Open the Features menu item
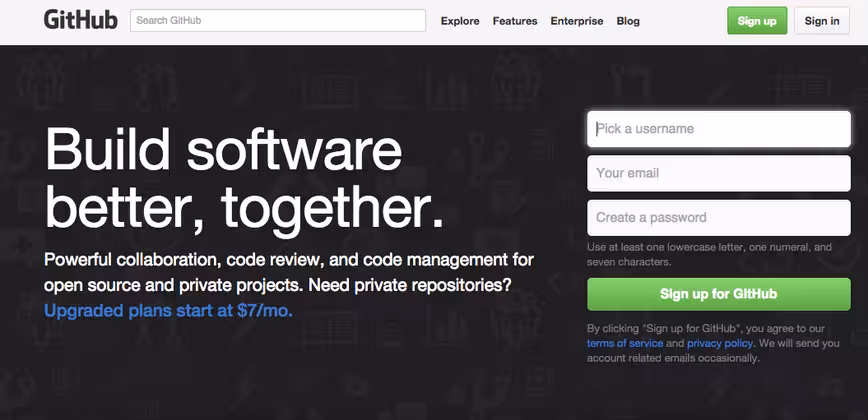868x420 pixels. (x=515, y=21)
